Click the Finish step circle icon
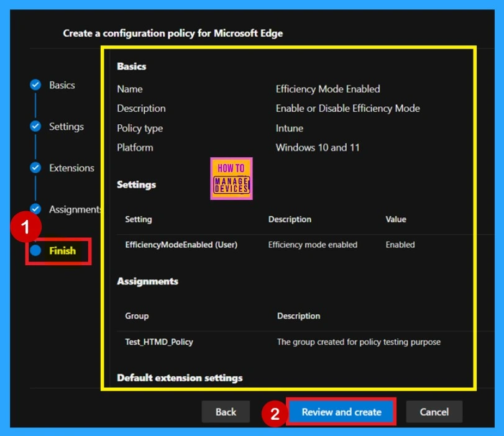 coord(35,251)
